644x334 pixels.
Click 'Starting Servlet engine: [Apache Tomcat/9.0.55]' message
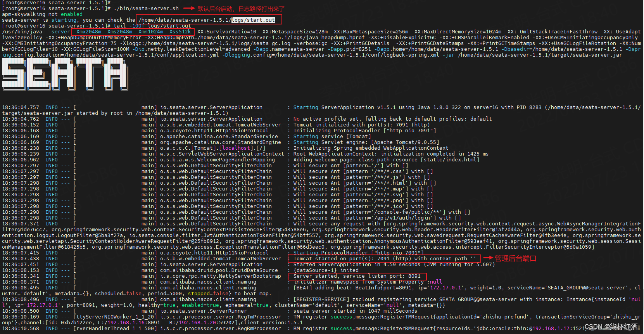(366, 142)
